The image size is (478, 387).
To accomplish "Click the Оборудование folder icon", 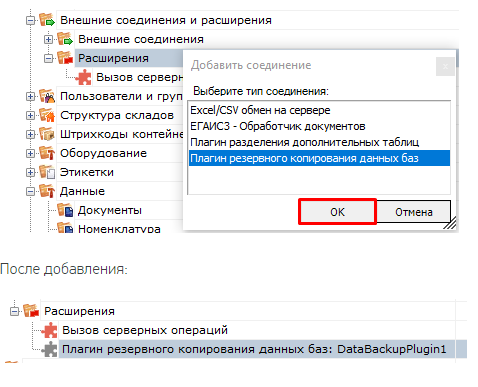I will (47, 153).
